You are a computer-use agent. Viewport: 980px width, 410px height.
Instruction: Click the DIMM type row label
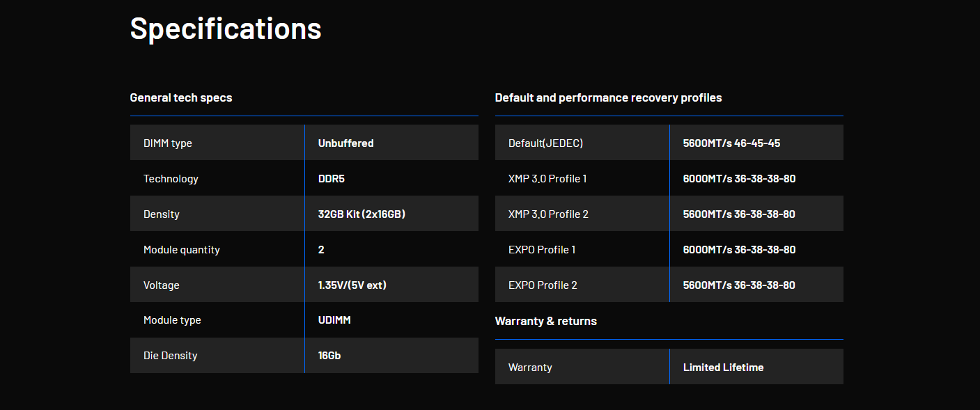click(x=168, y=143)
